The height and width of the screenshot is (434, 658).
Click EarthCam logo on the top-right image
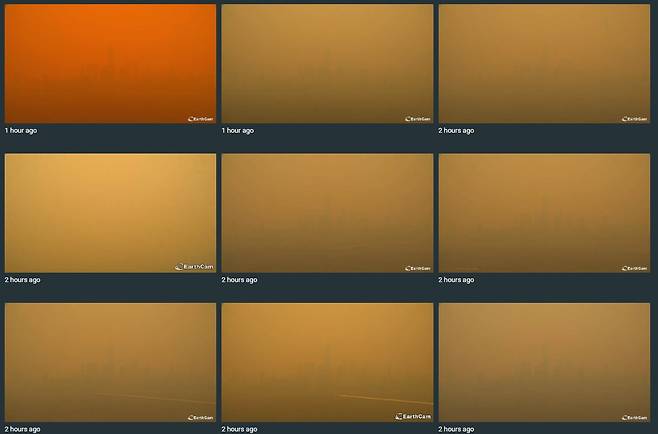634,118
